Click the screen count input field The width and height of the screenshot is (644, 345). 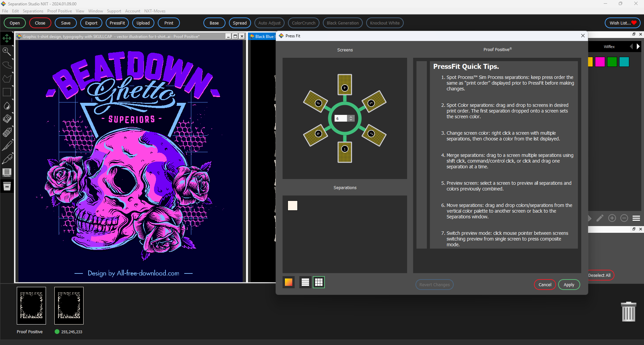pos(341,118)
